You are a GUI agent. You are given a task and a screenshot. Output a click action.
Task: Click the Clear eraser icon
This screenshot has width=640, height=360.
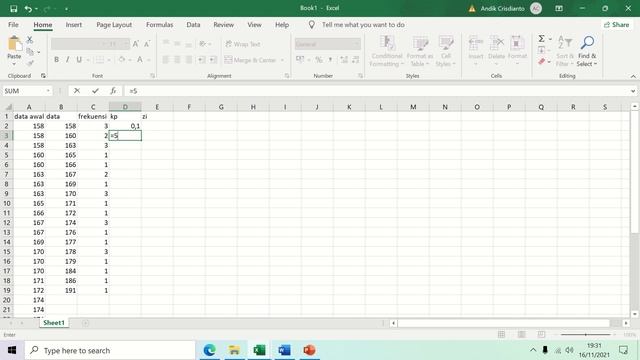coord(542,62)
